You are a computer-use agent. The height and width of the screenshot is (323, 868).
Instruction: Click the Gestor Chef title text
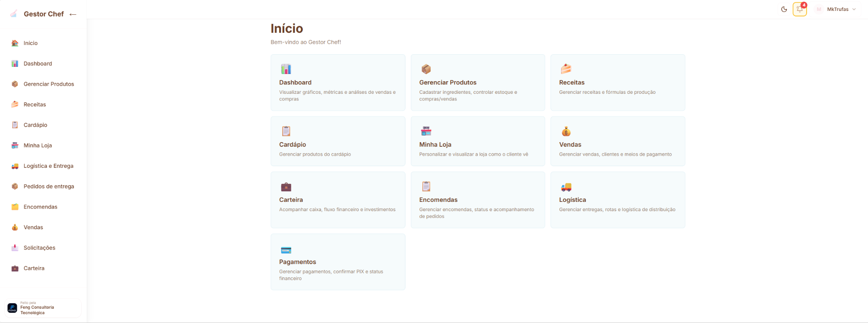[x=44, y=14]
